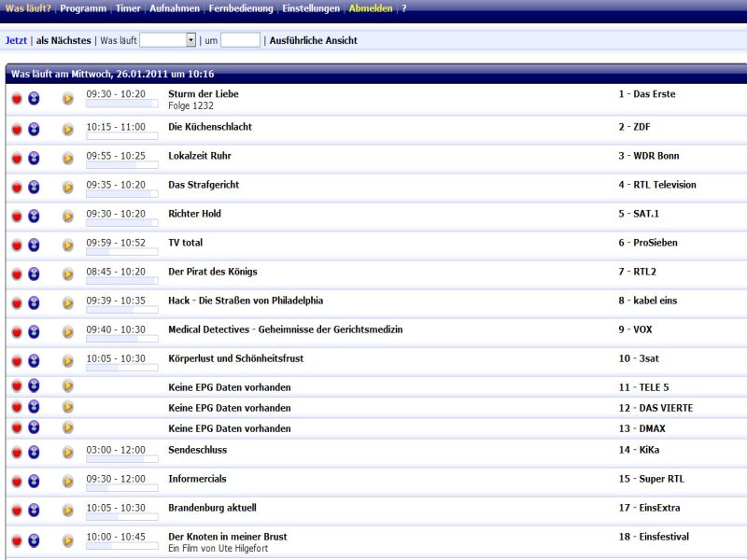Record Sturm der Liebe with red button
The height and width of the screenshot is (560, 747).
(x=17, y=99)
